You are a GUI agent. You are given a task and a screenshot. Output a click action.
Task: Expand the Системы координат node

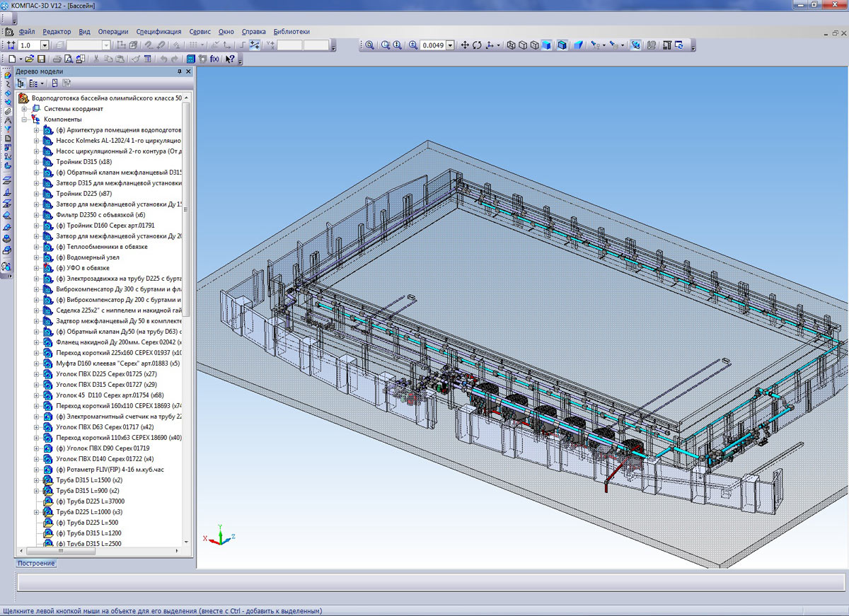pos(25,109)
